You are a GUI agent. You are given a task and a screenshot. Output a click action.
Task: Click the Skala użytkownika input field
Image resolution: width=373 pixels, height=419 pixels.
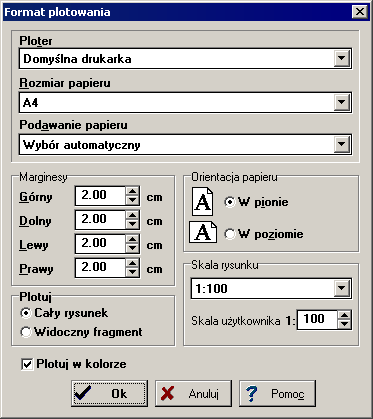(x=317, y=320)
